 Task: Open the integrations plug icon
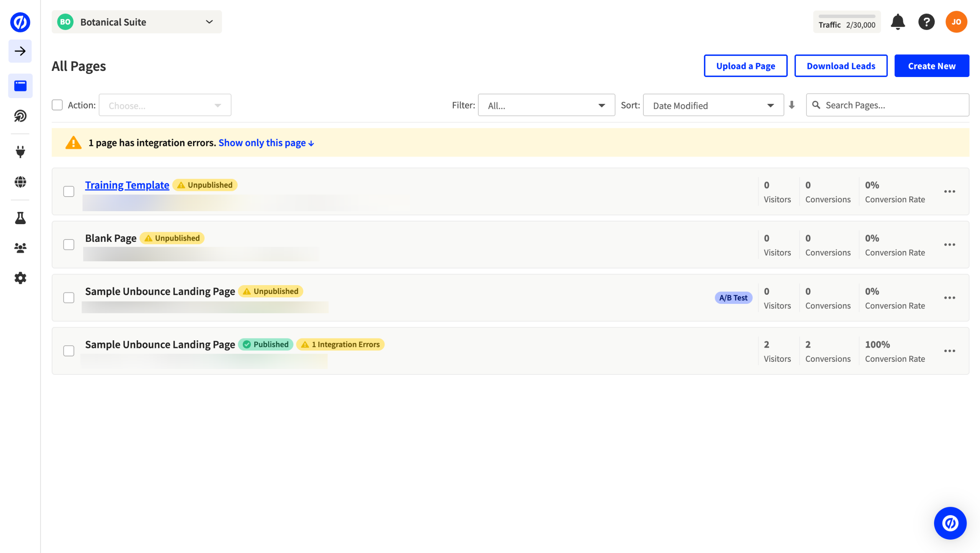click(20, 152)
